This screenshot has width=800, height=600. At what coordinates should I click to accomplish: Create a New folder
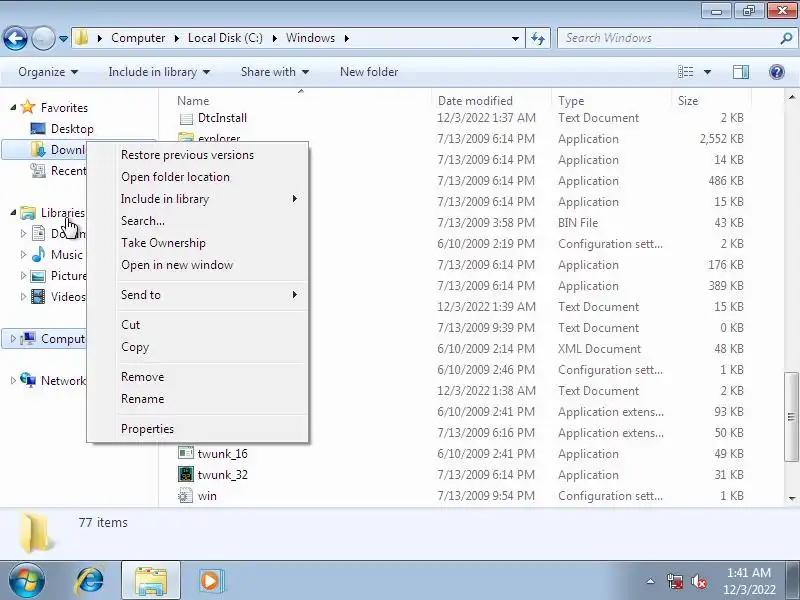click(x=369, y=72)
